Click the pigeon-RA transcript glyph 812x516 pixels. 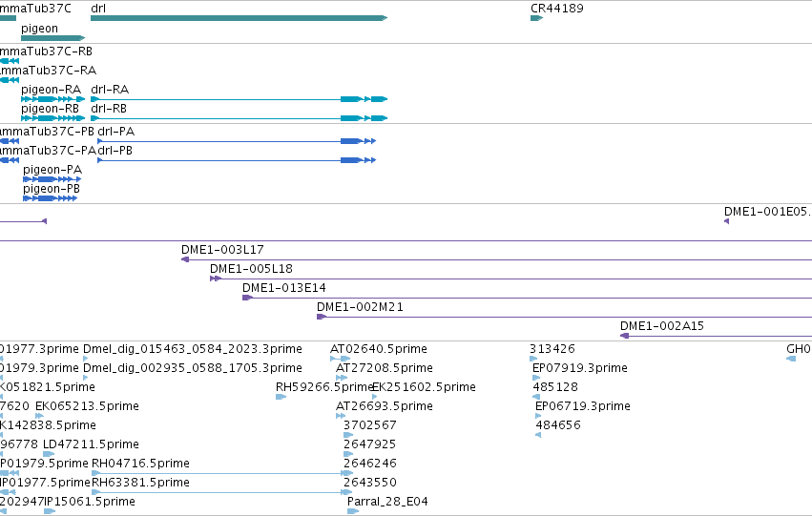(x=52, y=99)
